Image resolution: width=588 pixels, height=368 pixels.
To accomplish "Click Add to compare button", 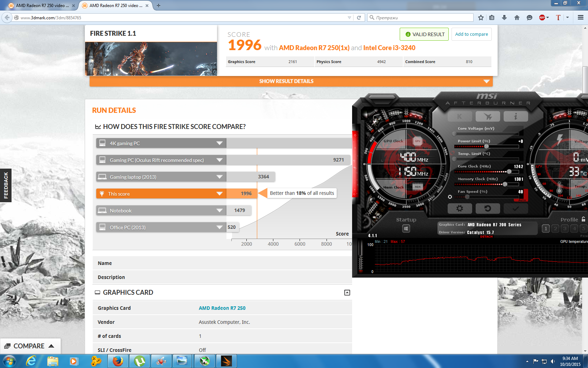I will [x=471, y=34].
